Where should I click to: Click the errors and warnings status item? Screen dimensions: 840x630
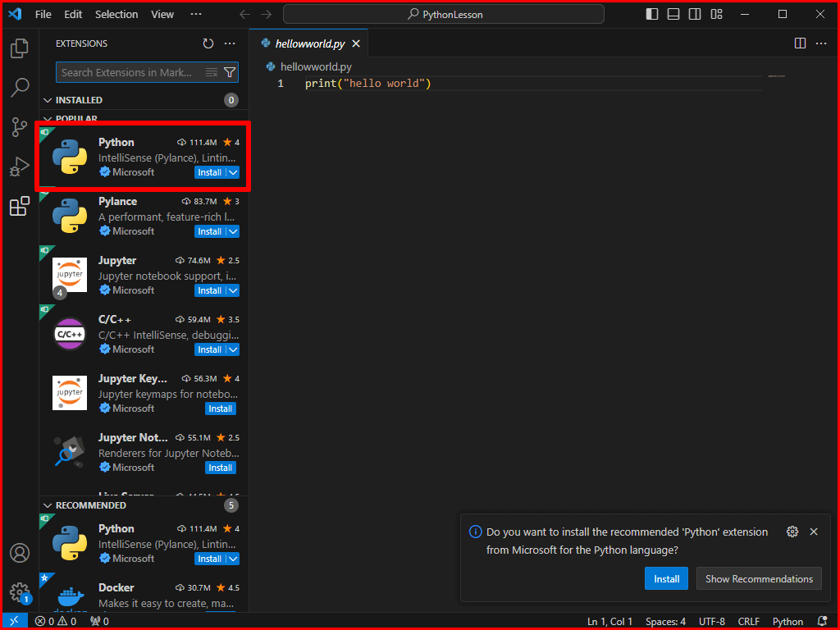[x=56, y=621]
